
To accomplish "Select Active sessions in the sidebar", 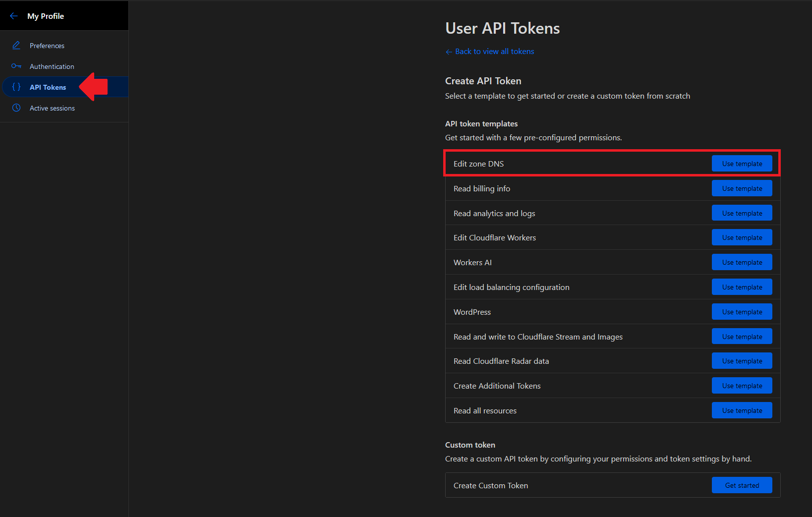I will 52,108.
